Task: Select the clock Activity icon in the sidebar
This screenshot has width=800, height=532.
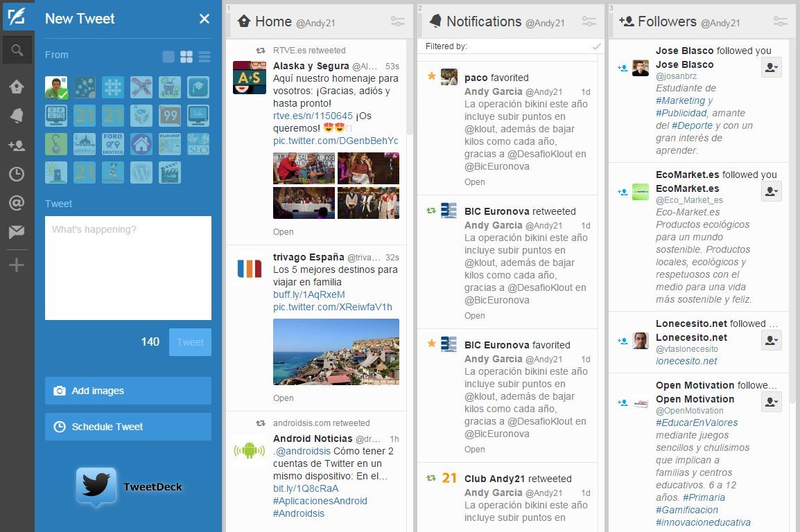Action: [17, 175]
